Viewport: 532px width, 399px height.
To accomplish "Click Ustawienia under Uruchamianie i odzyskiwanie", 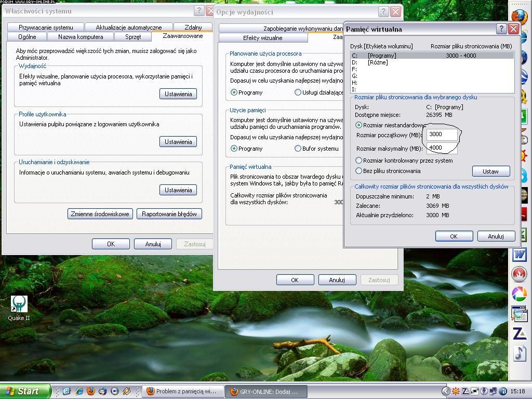I will [178, 190].
